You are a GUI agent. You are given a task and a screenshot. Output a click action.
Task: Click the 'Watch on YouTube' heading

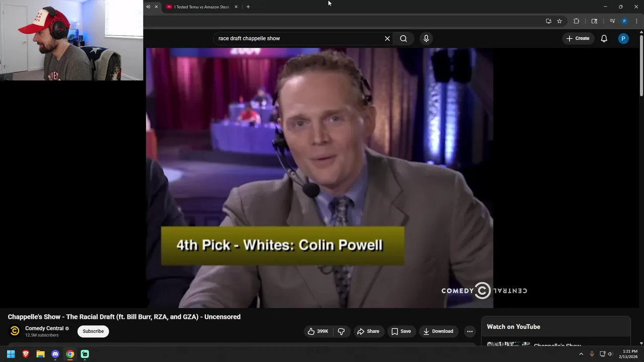(x=513, y=327)
